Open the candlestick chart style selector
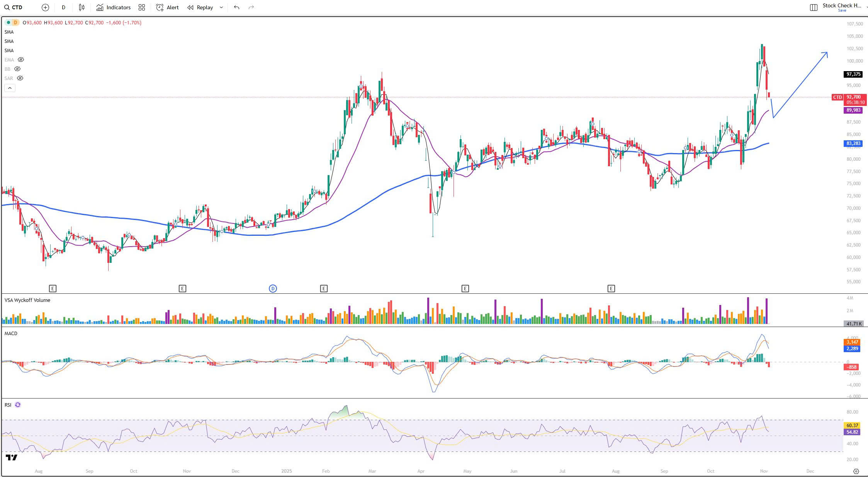 82,7
